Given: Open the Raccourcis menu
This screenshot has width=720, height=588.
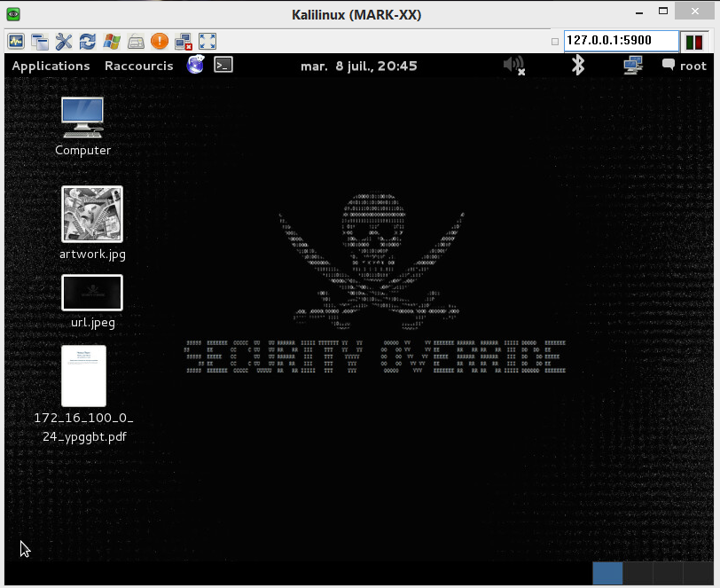Looking at the screenshot, I should (x=138, y=66).
